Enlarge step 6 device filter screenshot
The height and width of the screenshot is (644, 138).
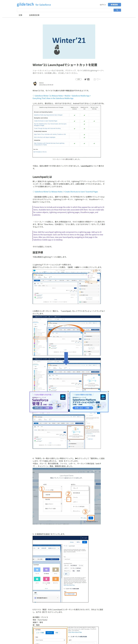(x=66, y=635)
